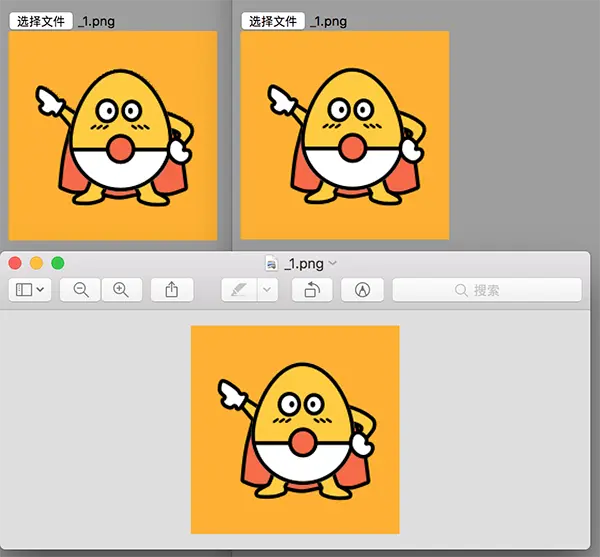This screenshot has width=600, height=557.
Task: Select the right uploaded egg image preview
Action: (x=345, y=135)
